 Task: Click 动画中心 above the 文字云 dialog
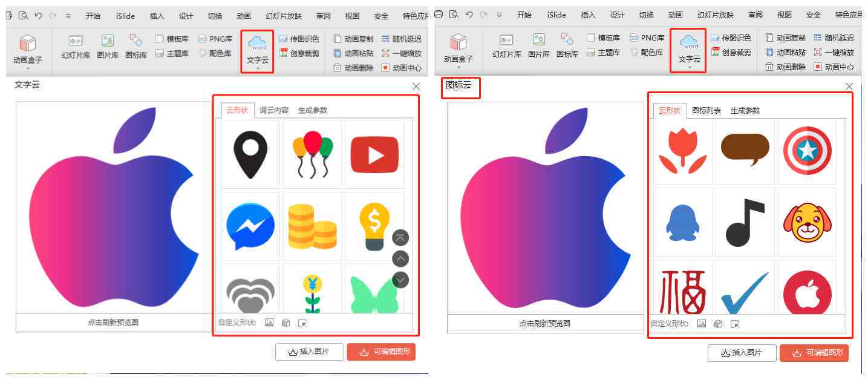pos(402,68)
